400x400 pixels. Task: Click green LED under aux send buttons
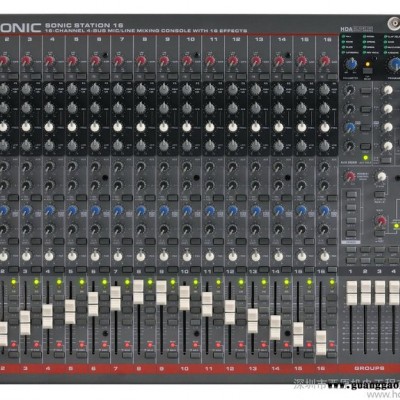[366, 158]
